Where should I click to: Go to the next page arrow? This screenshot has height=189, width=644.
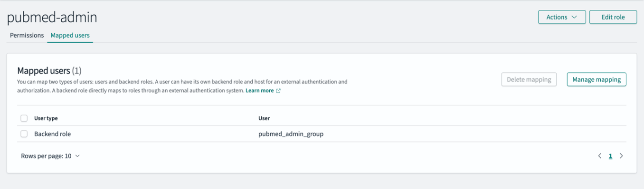coord(621,156)
